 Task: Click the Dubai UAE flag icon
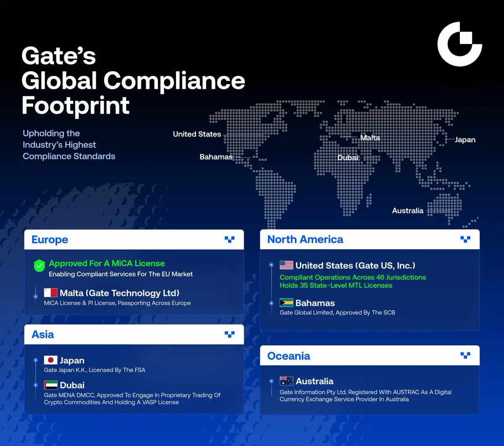[x=51, y=385]
